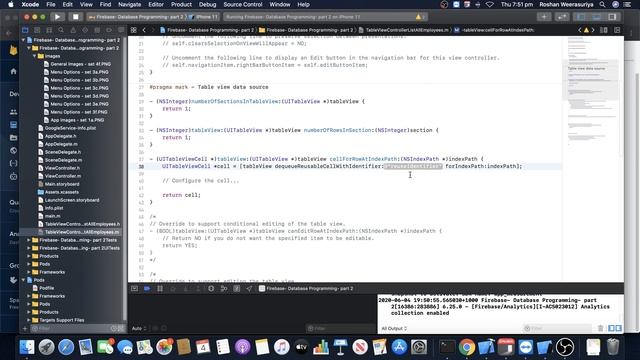Toggle the console pane button
640x360 pixels.
point(618,328)
